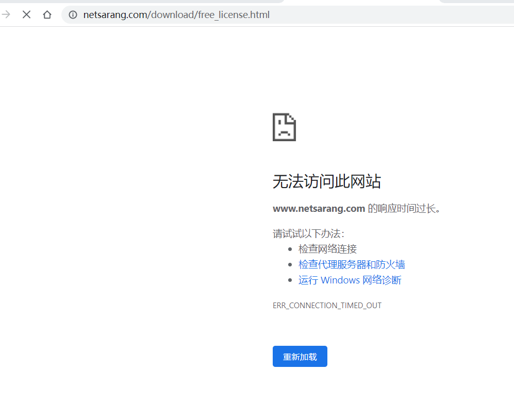Viewport: 514px width, 420px height.
Task: Click the 请试试以下办法 text line
Action: (308, 233)
